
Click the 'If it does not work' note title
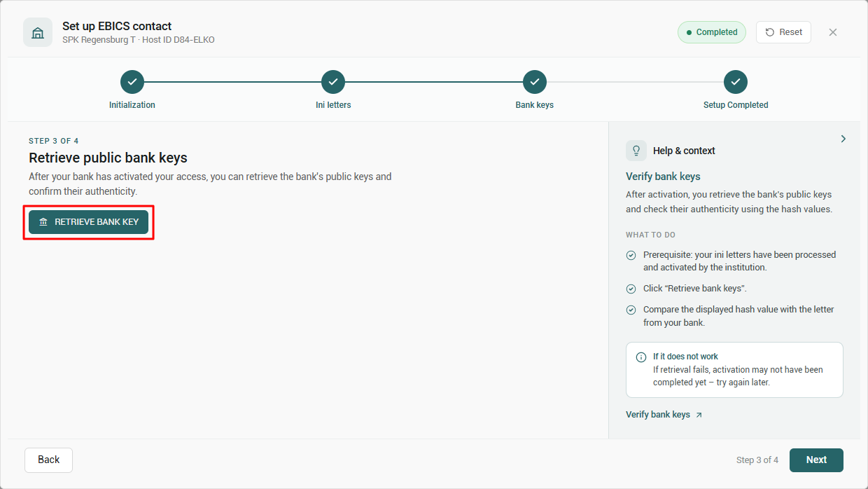coord(685,357)
